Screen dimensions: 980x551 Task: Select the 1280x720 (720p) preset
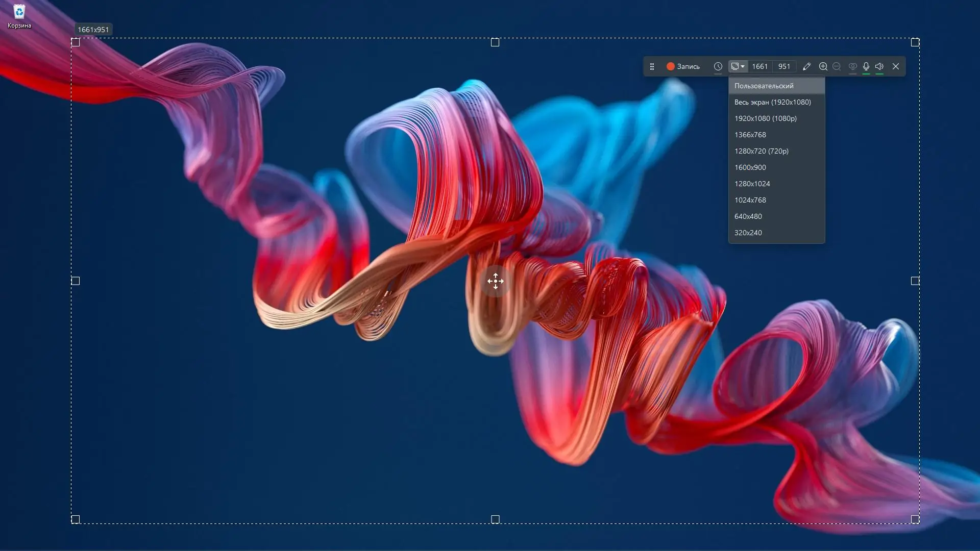pos(761,151)
